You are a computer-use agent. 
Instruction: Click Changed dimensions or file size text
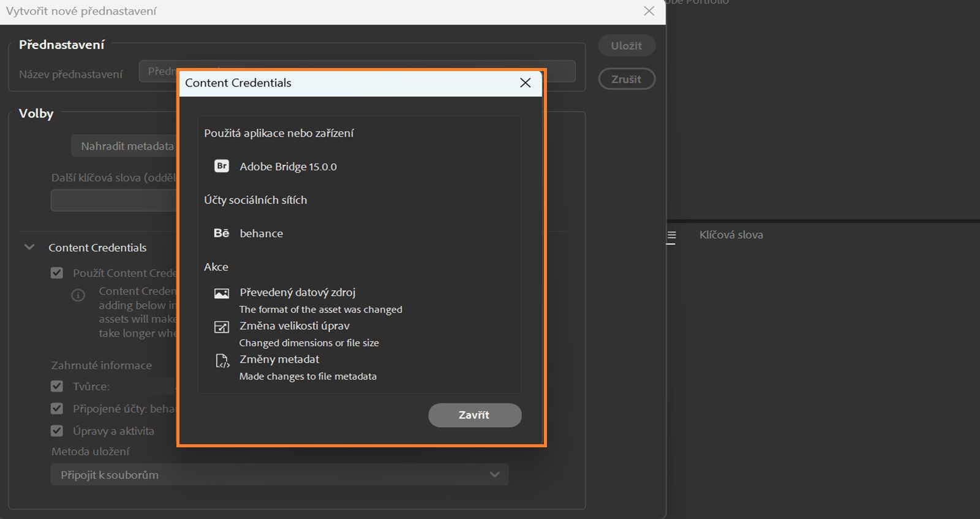[x=309, y=343]
